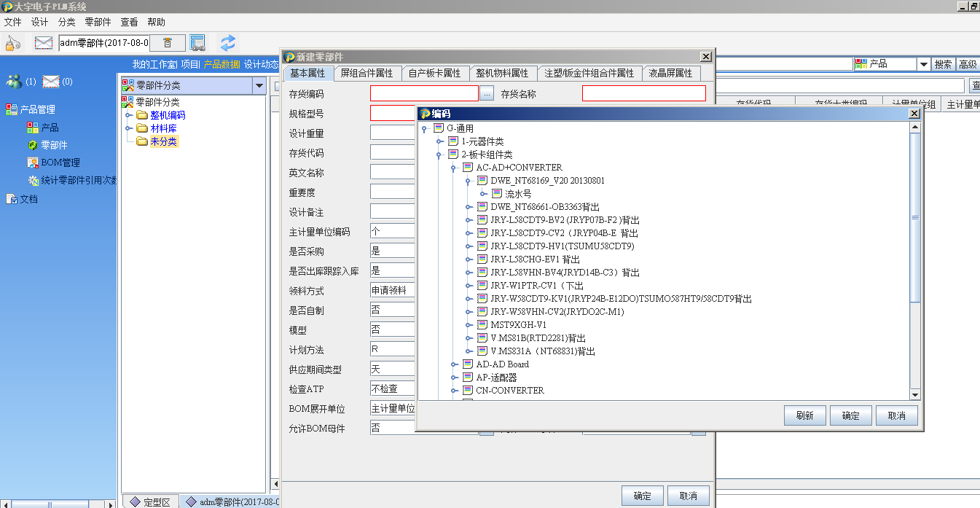Open the 零部件分类 dropdown arrow
This screenshot has width=980, height=508.
click(259, 86)
